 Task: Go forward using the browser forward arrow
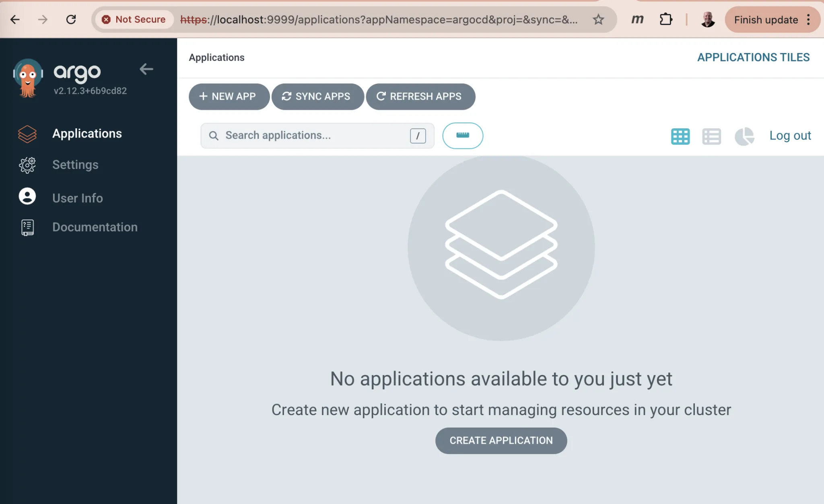[43, 19]
